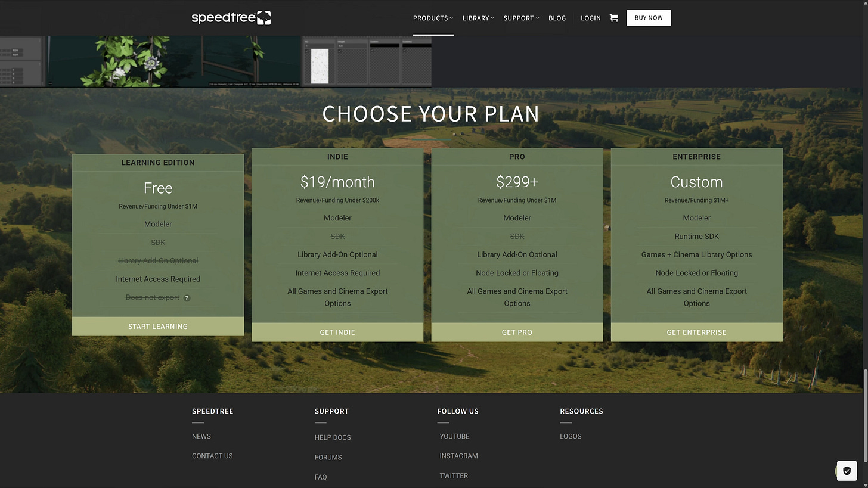Click the Get Indie button
This screenshot has height=488, width=868.
click(x=337, y=332)
